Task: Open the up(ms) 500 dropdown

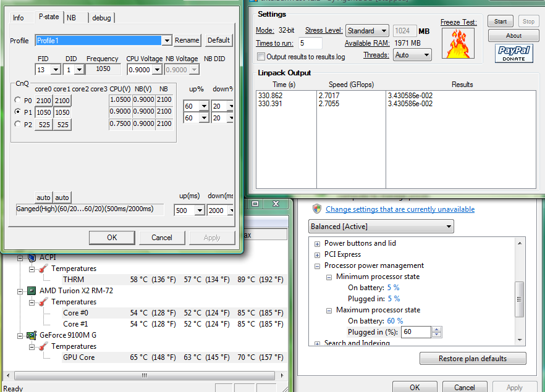Action: 200,210
